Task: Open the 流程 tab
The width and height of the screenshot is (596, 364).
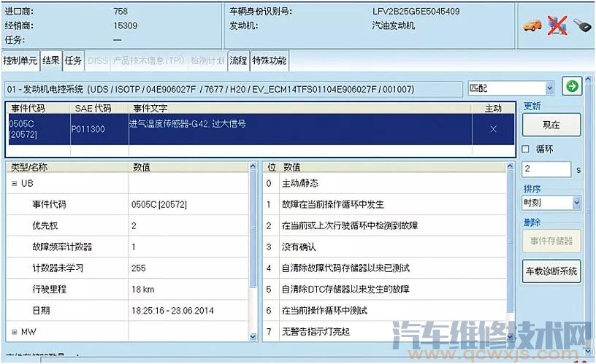Action: pos(238,61)
